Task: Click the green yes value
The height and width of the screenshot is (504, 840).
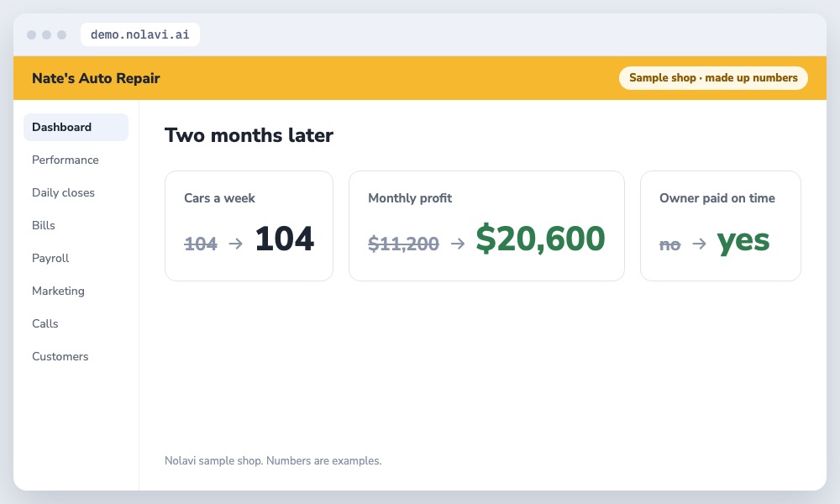Action: (743, 241)
